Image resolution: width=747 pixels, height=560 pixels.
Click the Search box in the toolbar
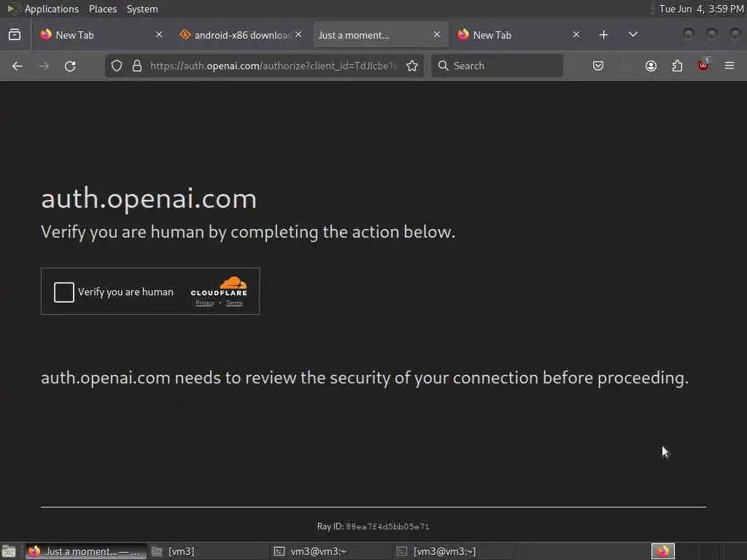pos(497,66)
